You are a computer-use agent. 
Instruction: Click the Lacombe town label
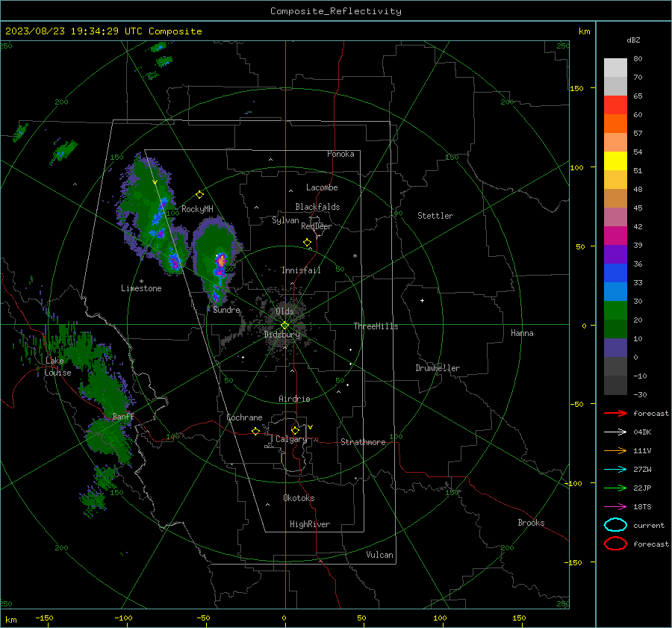point(322,187)
